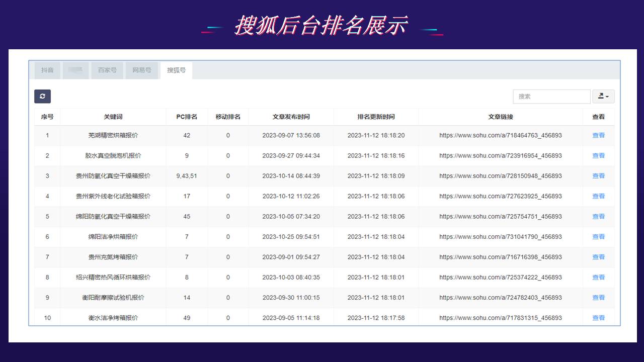Viewport: 644px width, 362px height.
Task: Select keyword cell 贵州充氮烤箱报价
Action: pyautogui.click(x=113, y=257)
